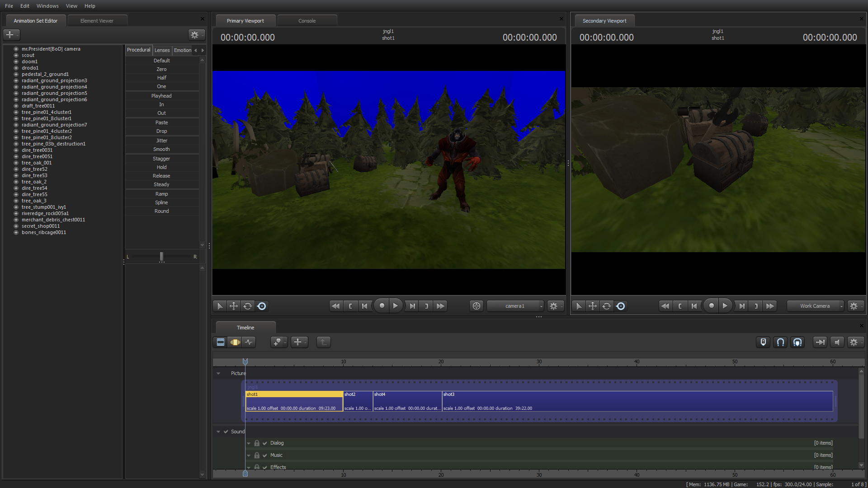Screen dimensions: 868x488
Task: Switch timeline to Graph Editor mode
Action: 249,343
